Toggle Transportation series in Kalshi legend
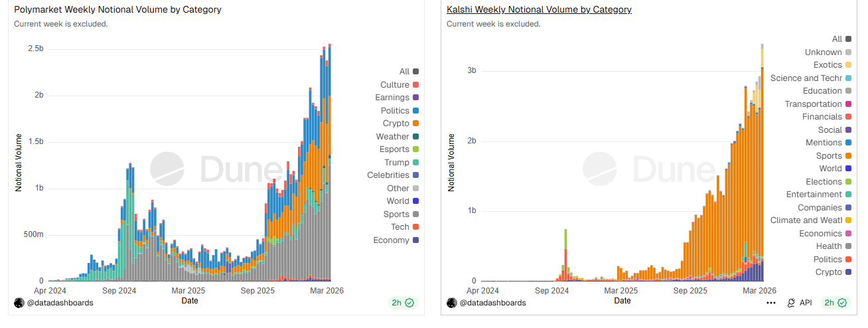This screenshot has height=328, width=868. click(818, 104)
